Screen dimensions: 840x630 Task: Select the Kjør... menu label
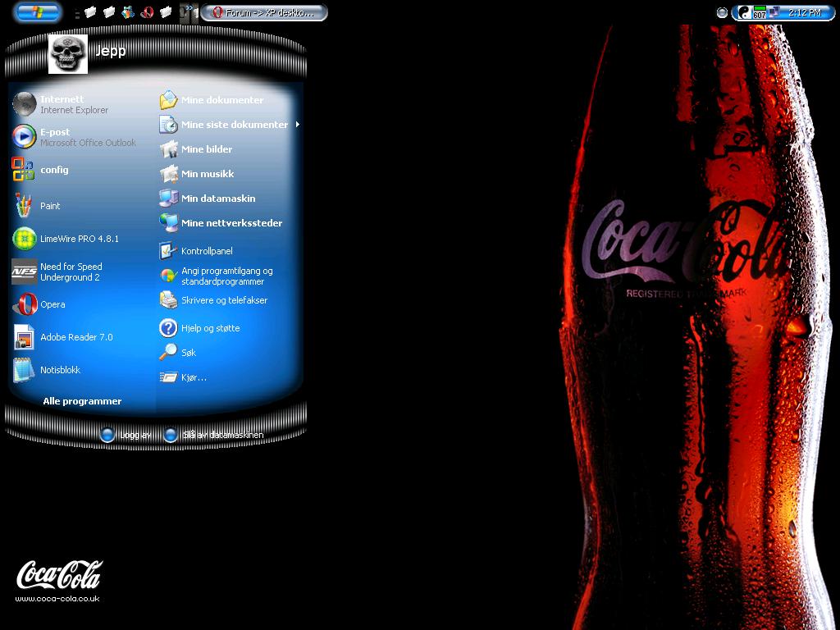pos(194,377)
